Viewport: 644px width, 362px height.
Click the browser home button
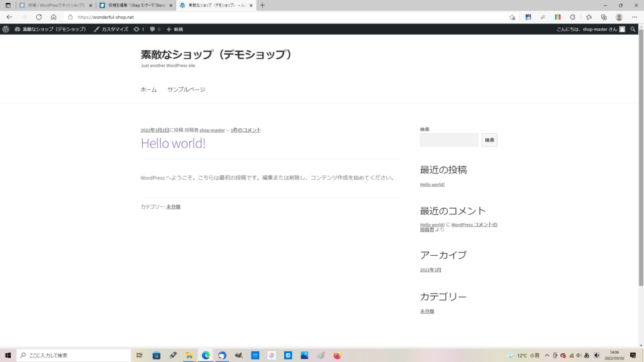53,17
